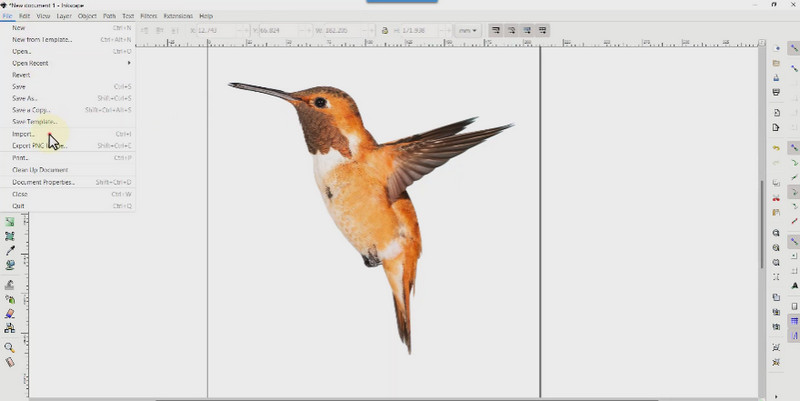This screenshot has width=800, height=401.
Task: Click the Copy icon above the scissors
Action: 776,183
